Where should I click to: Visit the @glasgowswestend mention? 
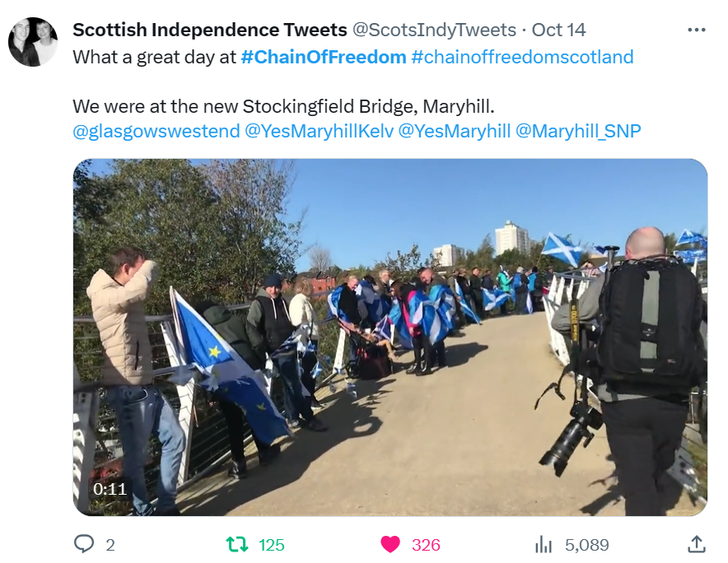click(156, 132)
